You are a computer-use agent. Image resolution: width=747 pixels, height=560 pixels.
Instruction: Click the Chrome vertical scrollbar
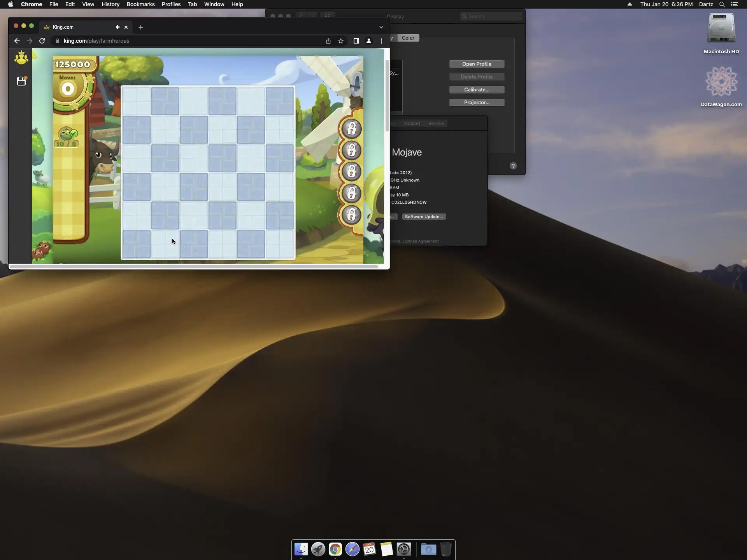(387, 95)
